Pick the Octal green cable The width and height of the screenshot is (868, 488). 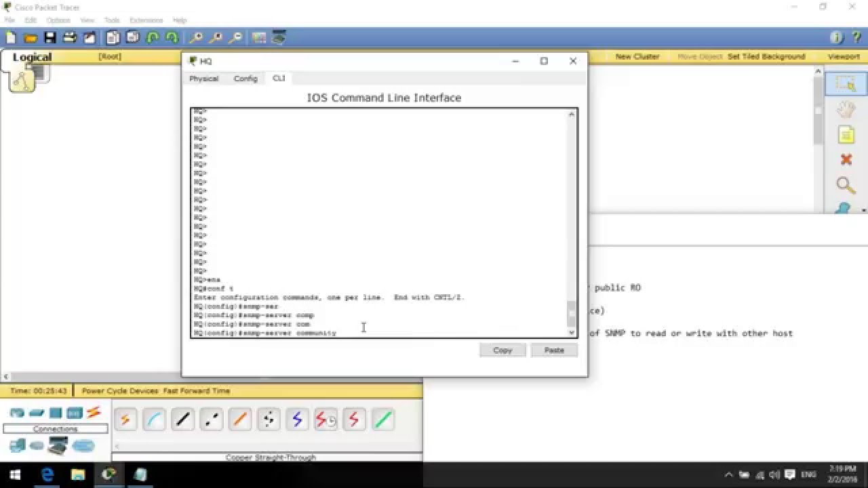(383, 420)
